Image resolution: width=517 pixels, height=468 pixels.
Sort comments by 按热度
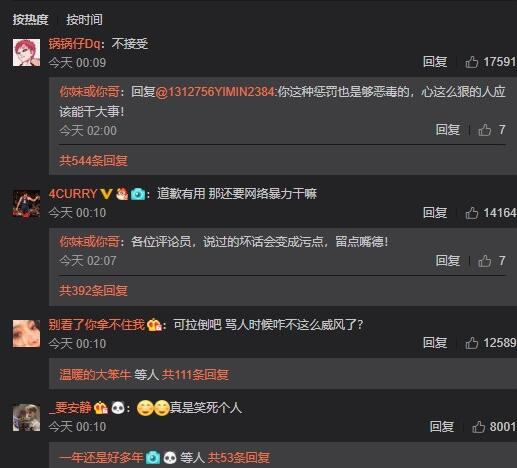coord(30,20)
